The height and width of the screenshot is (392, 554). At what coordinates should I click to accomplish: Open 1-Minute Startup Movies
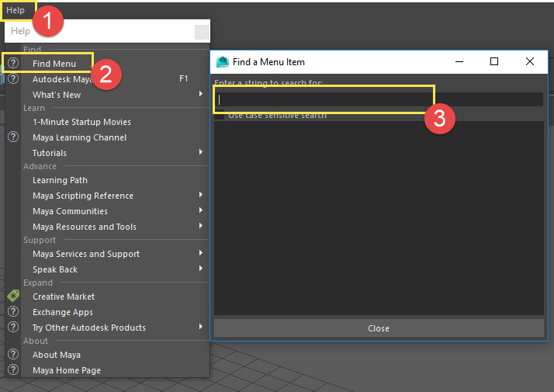[x=81, y=122]
